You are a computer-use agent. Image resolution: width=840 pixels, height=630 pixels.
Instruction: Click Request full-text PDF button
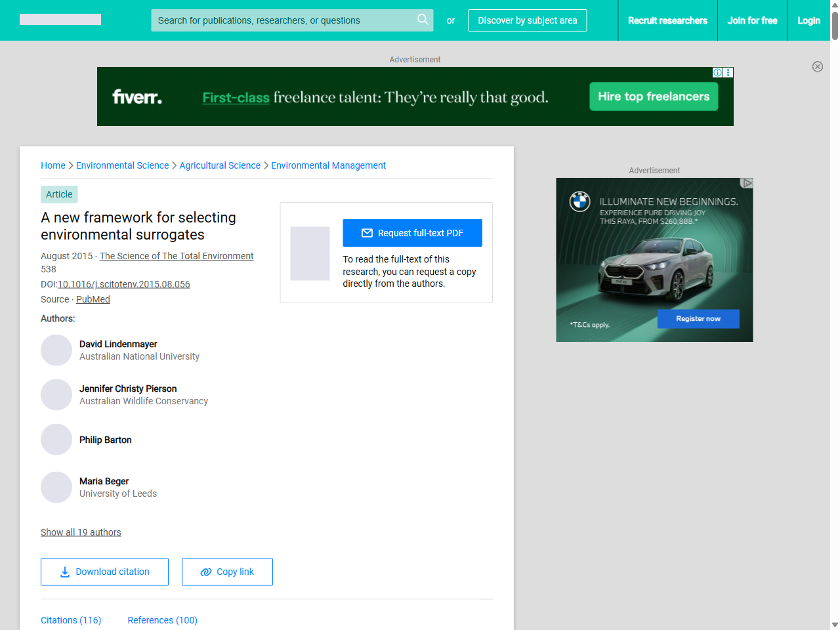point(412,233)
